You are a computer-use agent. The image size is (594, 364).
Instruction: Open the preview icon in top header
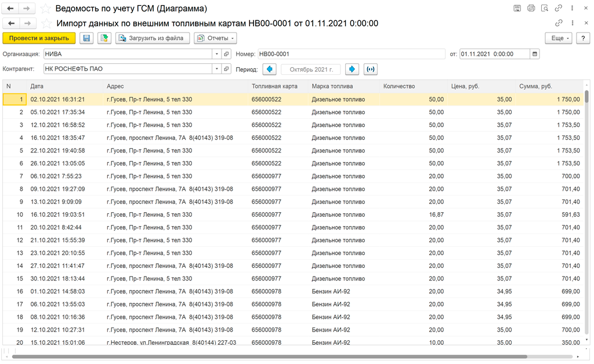point(544,8)
